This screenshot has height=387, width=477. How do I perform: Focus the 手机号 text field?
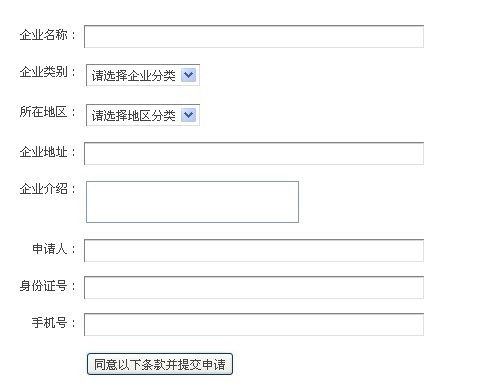[x=254, y=324]
